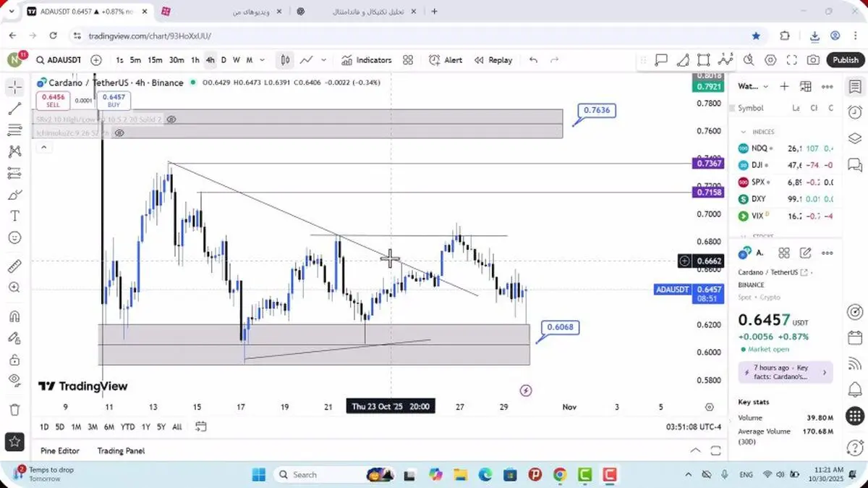This screenshot has width=868, height=488.
Task: Select the 1D date range
Action: pyautogui.click(x=44, y=426)
